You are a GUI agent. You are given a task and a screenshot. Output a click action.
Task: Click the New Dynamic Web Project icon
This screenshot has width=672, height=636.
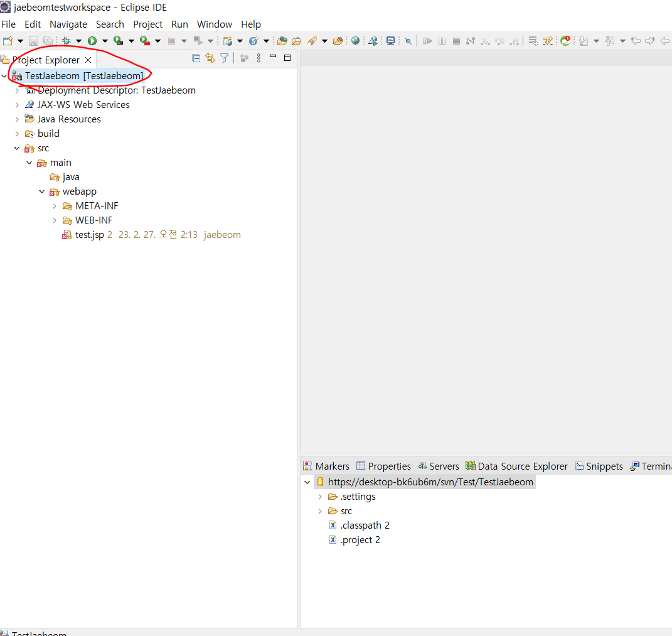click(228, 41)
